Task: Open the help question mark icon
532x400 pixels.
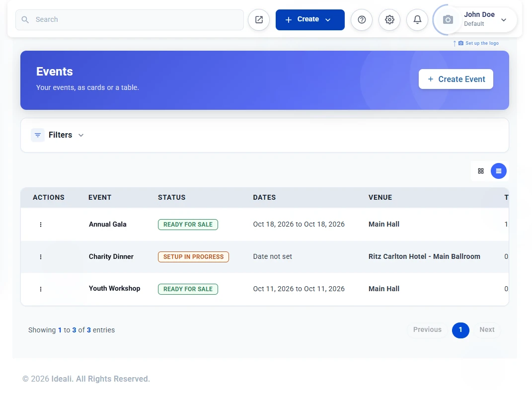Action: (361, 20)
